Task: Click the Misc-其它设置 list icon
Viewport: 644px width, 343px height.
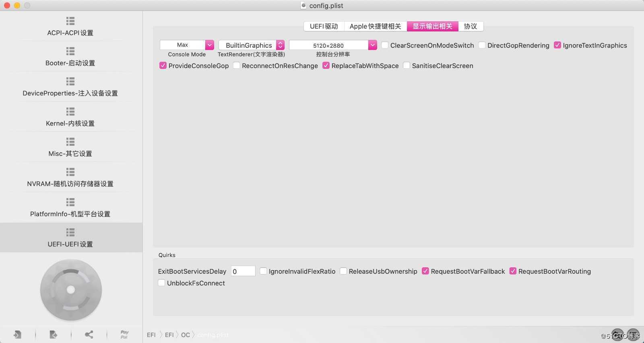Action: [x=70, y=142]
